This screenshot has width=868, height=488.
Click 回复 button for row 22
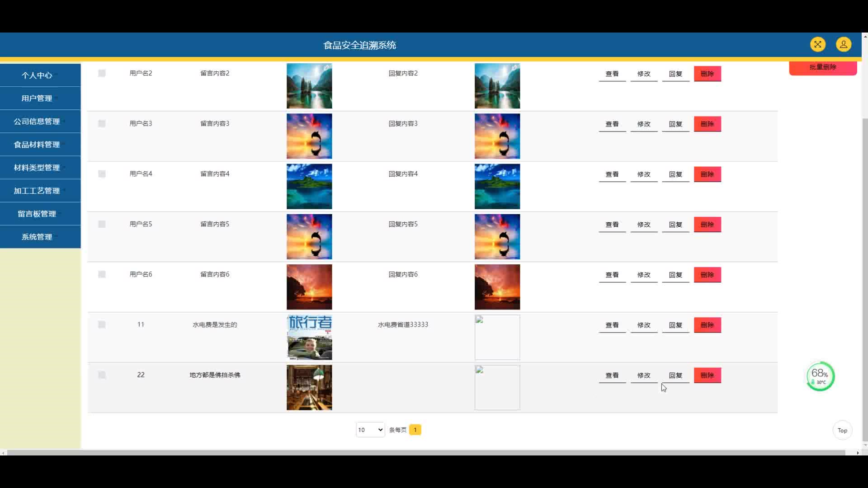675,375
